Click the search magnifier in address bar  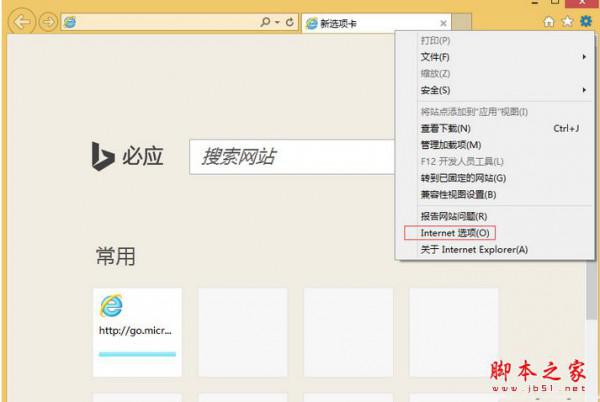click(265, 22)
